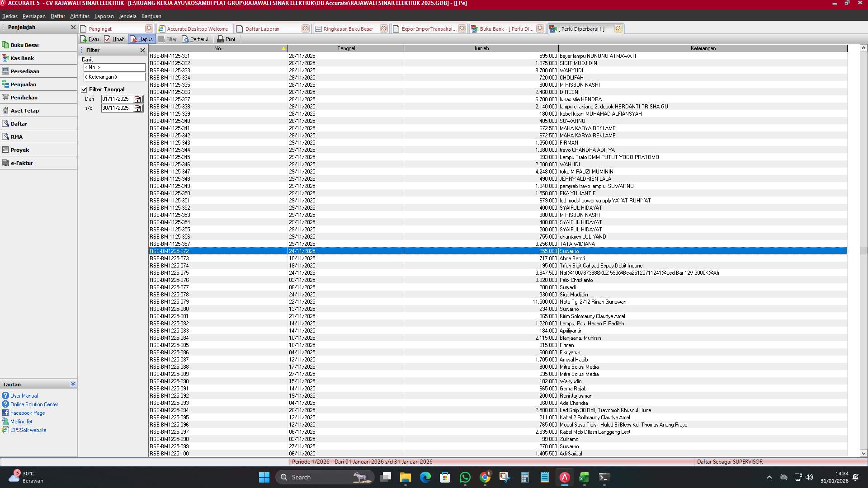This screenshot has height=488, width=868.
Task: Open the Laporan menu
Action: click(x=104, y=16)
